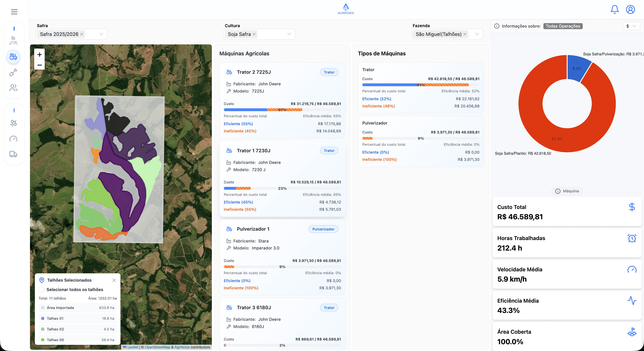The image size is (644, 351).
Task: Open the notifications bell
Action: pos(614,9)
